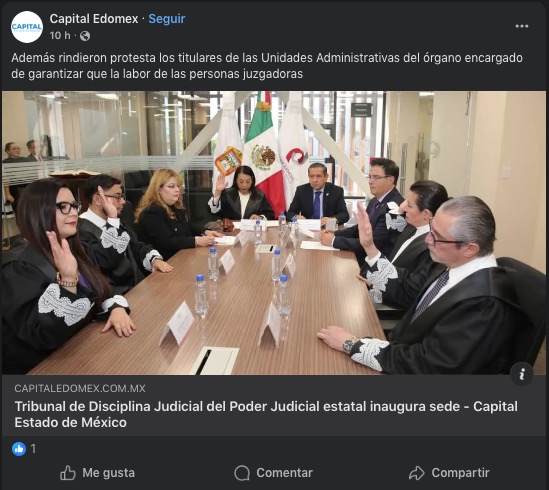Open the Capital Edomex page name
Viewport: 549px width, 490px height.
(94, 19)
